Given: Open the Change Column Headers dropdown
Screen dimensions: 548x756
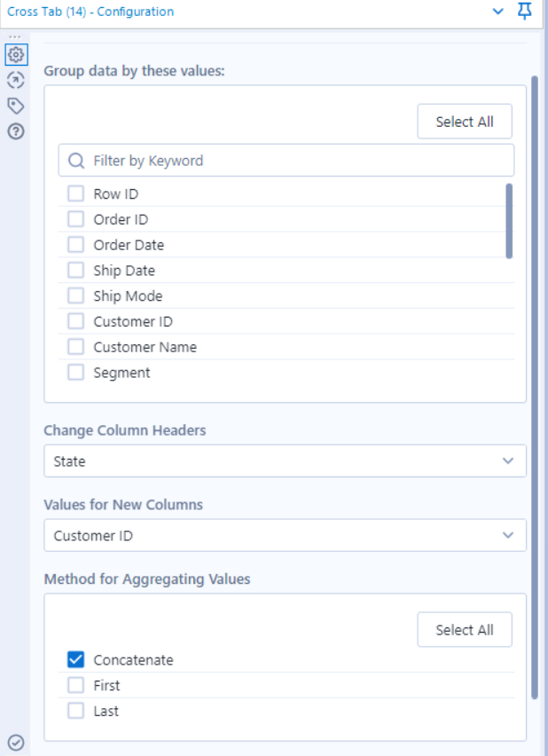Looking at the screenshot, I should pyautogui.click(x=285, y=461).
